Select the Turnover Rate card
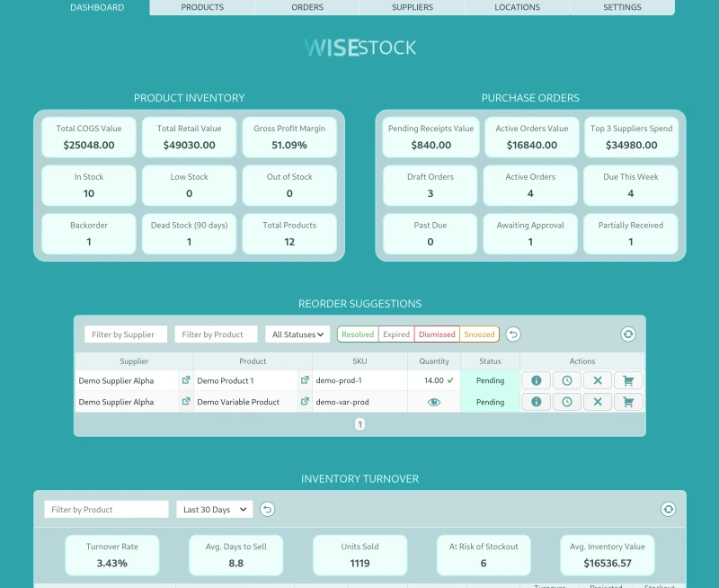 pyautogui.click(x=112, y=555)
